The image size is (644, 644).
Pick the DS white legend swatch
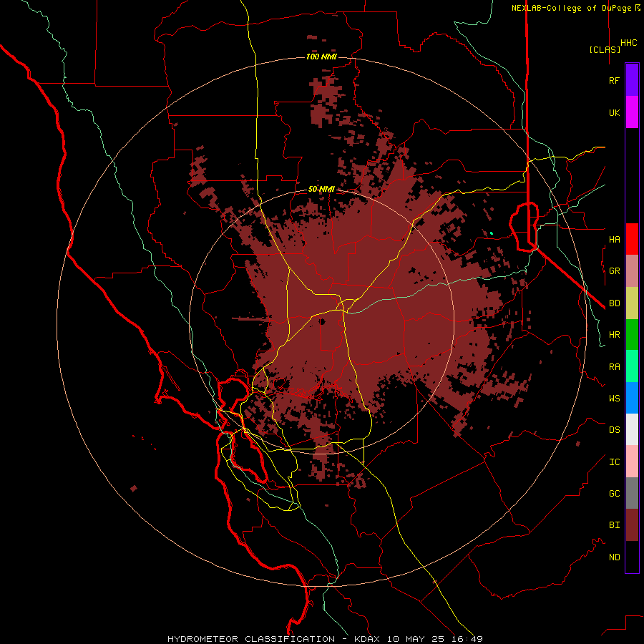632,429
